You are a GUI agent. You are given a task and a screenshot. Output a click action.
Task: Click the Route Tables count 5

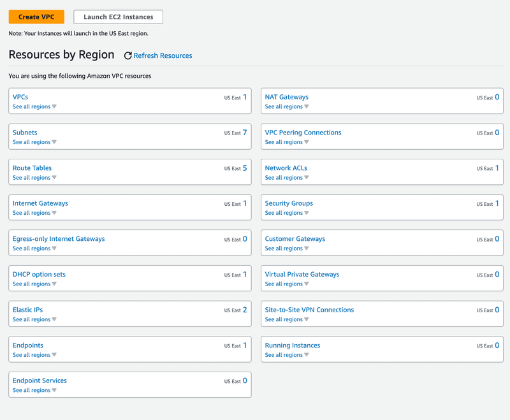[x=245, y=168]
